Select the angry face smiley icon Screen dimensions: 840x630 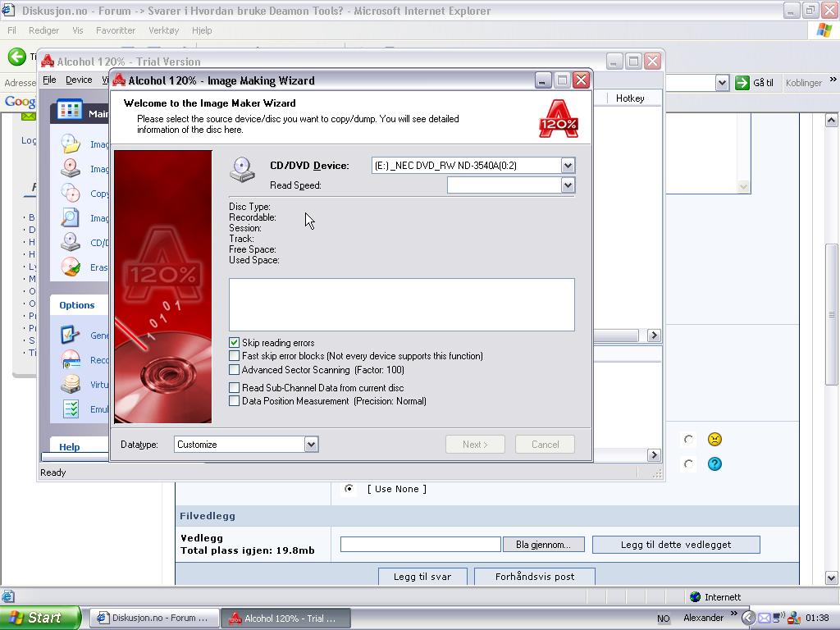[714, 440]
